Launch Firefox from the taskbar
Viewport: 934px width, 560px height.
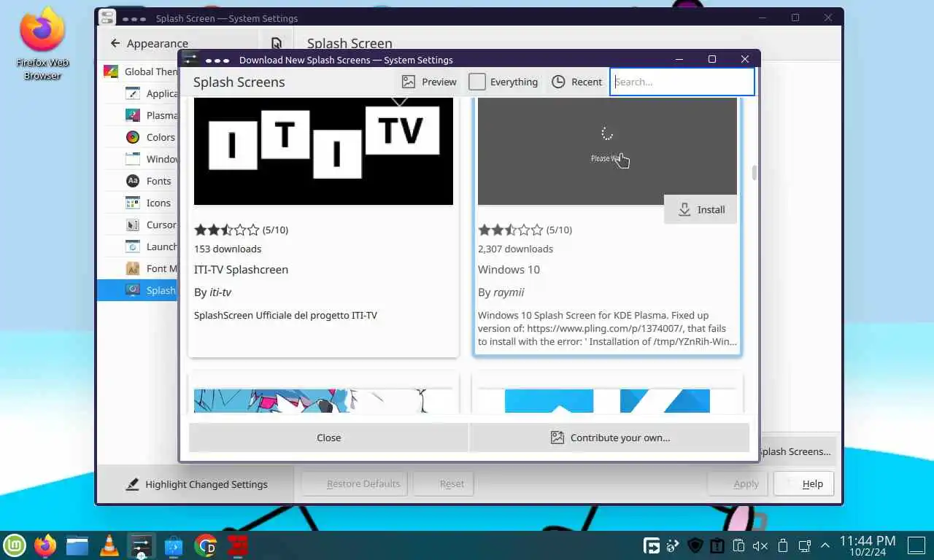(x=45, y=545)
